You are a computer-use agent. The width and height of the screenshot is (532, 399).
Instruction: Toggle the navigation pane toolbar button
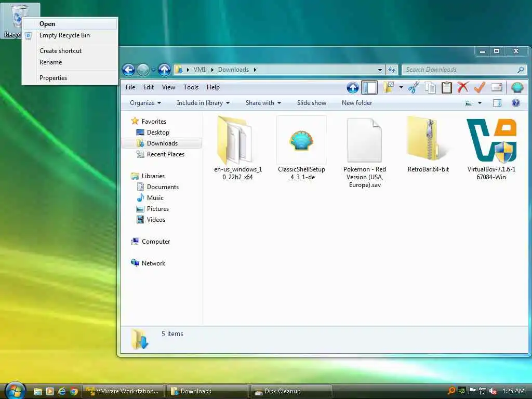tap(369, 87)
